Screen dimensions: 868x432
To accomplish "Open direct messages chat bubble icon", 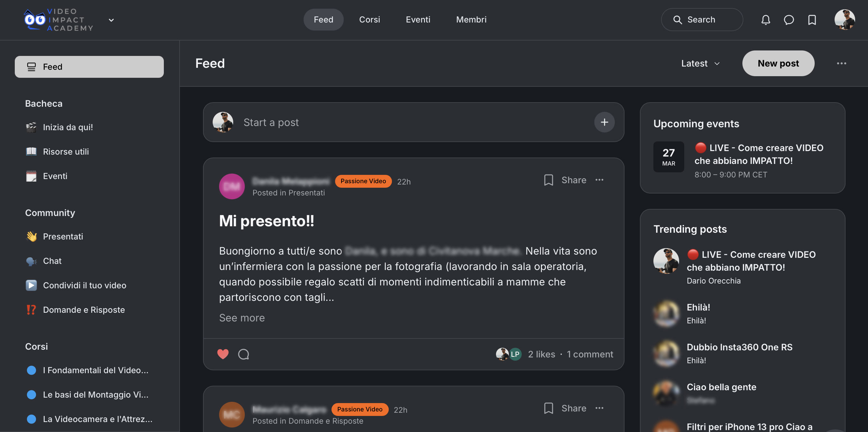I will pos(788,20).
